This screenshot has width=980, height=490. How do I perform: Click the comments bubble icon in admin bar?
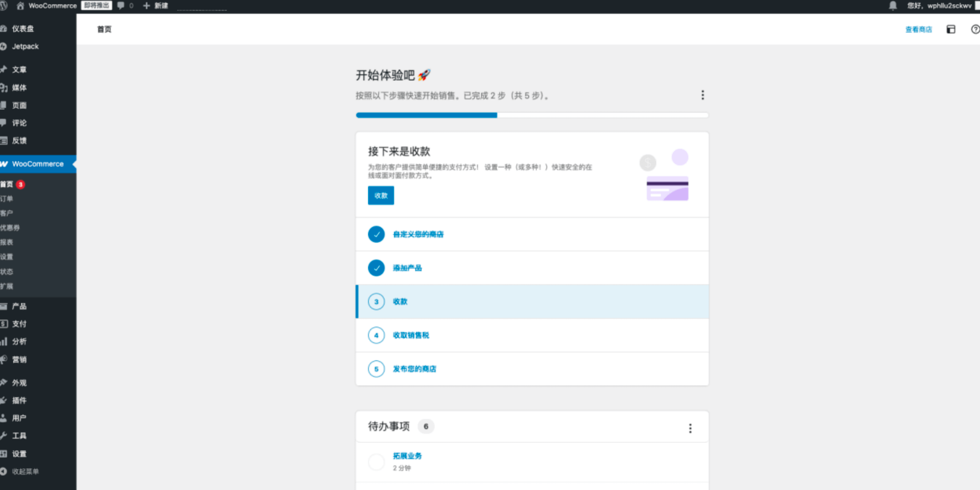coord(121,6)
